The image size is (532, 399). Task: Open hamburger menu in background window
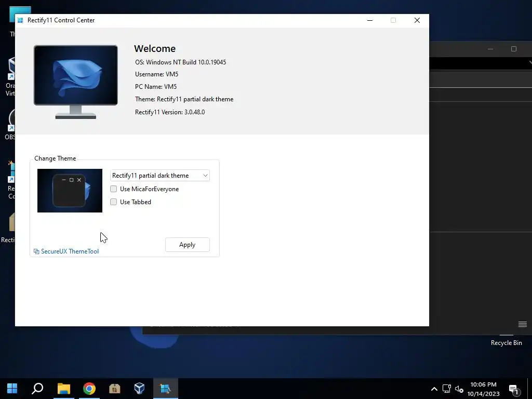[523, 324]
